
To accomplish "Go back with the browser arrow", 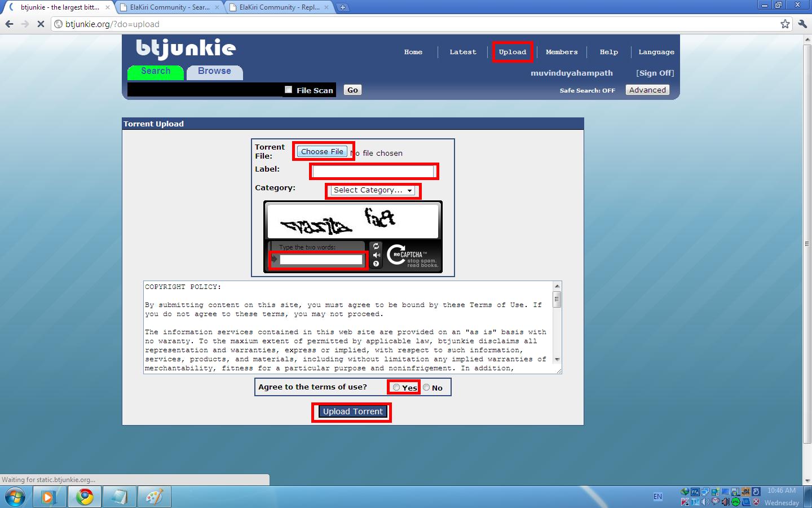I will pos(9,24).
